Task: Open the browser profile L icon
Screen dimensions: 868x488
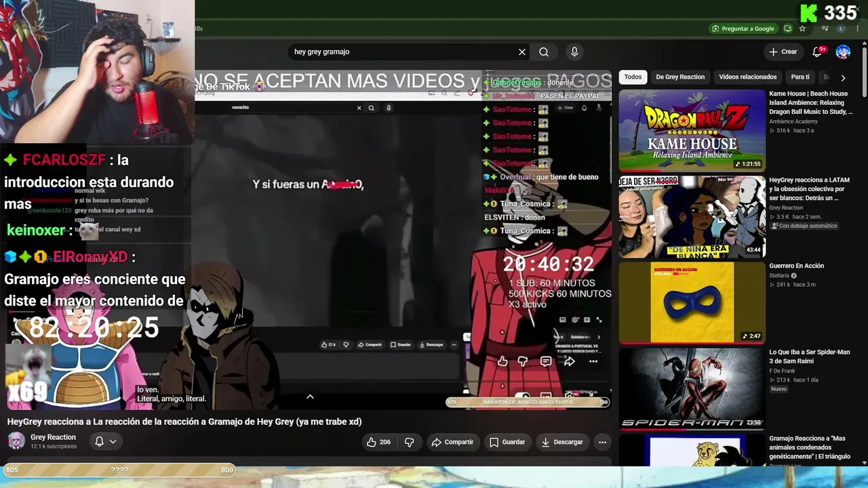Action: pyautogui.click(x=842, y=28)
